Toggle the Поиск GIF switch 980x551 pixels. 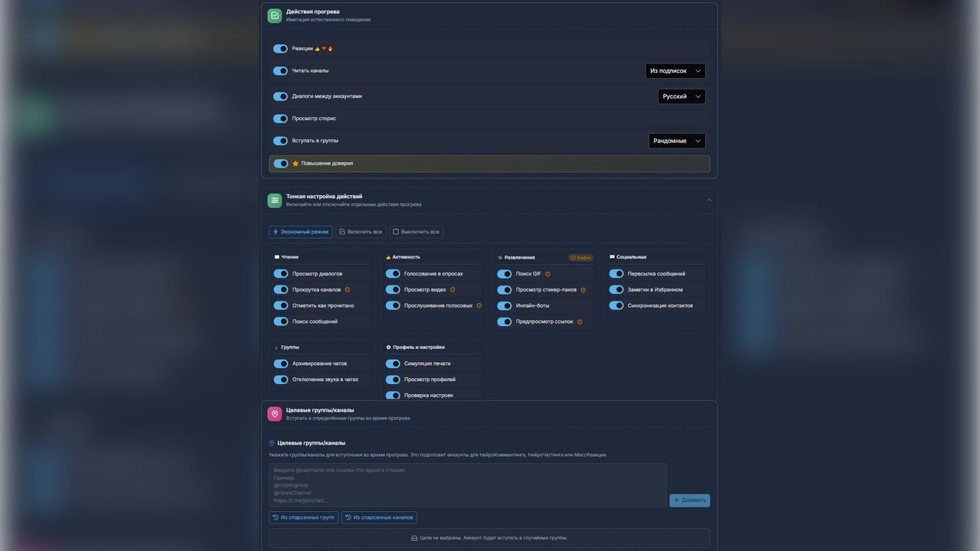click(x=505, y=274)
